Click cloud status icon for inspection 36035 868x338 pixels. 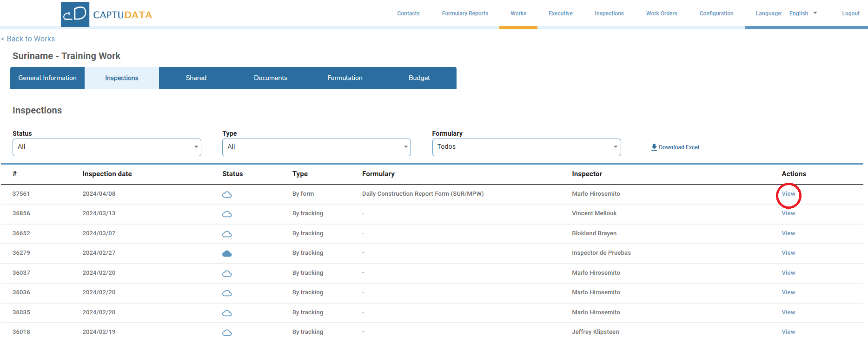pos(227,313)
